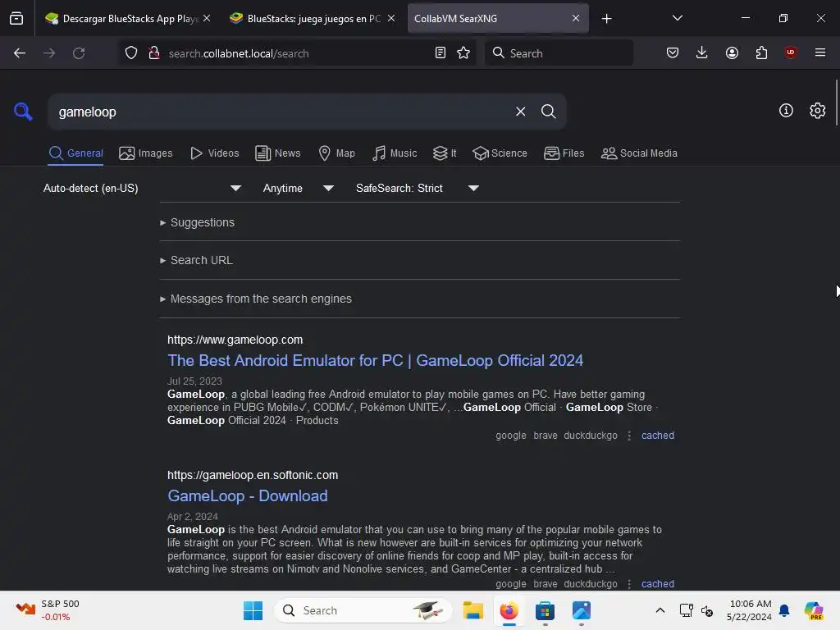840x630 pixels.
Task: Open Copilot preview icon in taskbar
Action: click(x=814, y=610)
